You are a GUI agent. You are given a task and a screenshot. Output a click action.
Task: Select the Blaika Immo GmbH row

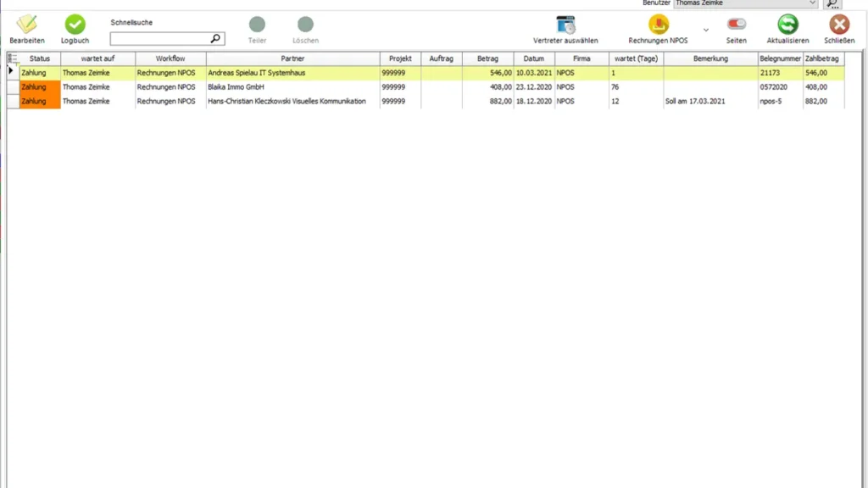coord(292,87)
